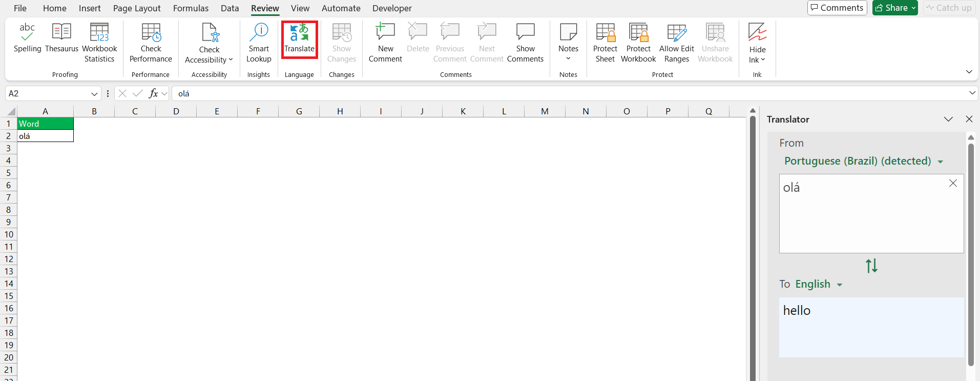Screen dimensions: 980x381
Task: Click the Comments button
Action: point(837,8)
